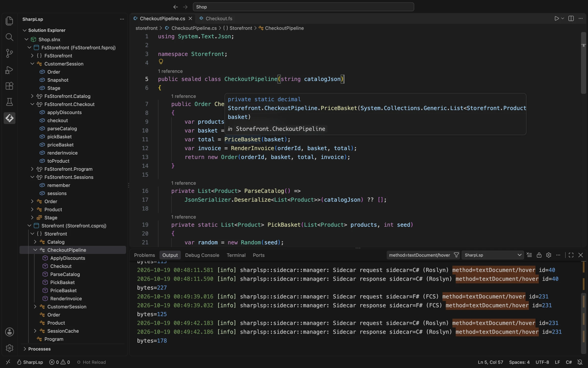Image resolution: width=588 pixels, height=368 pixels.
Task: Click the 1 reference lens above ParseCatalog
Action: [183, 183]
